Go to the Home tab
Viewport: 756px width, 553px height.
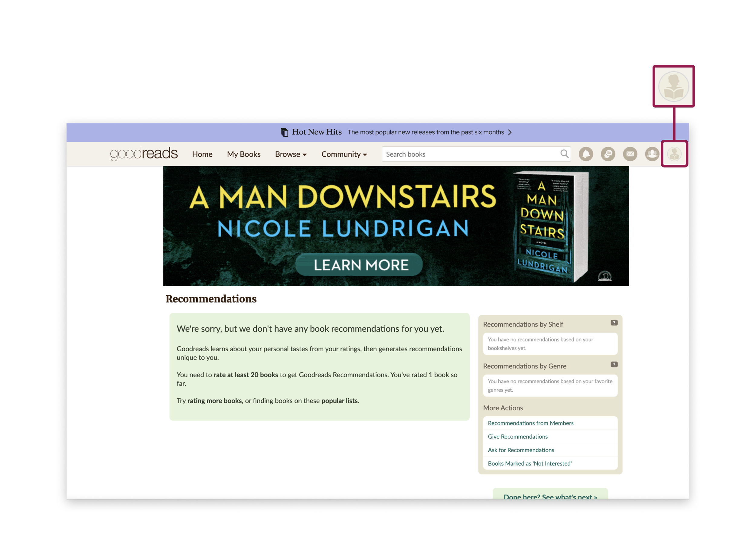tap(202, 154)
